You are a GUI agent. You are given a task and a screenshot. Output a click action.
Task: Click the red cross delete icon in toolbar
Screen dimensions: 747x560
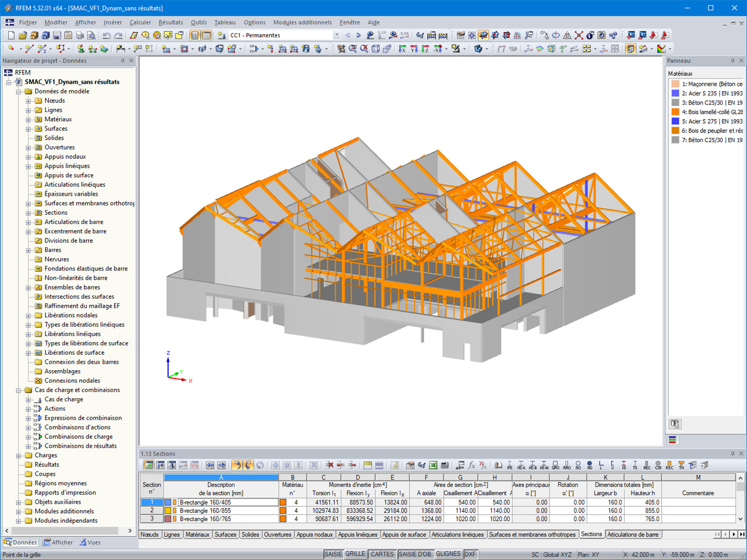pyautogui.click(x=579, y=35)
